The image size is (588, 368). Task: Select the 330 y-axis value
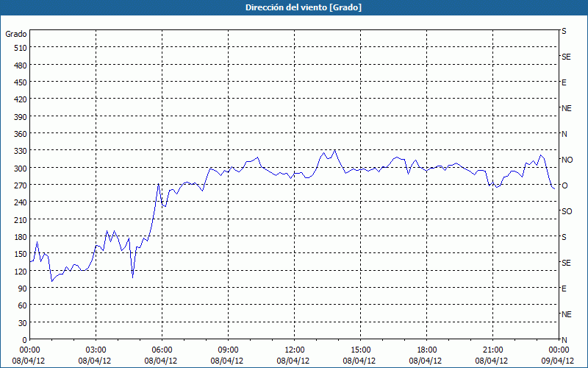[21, 151]
